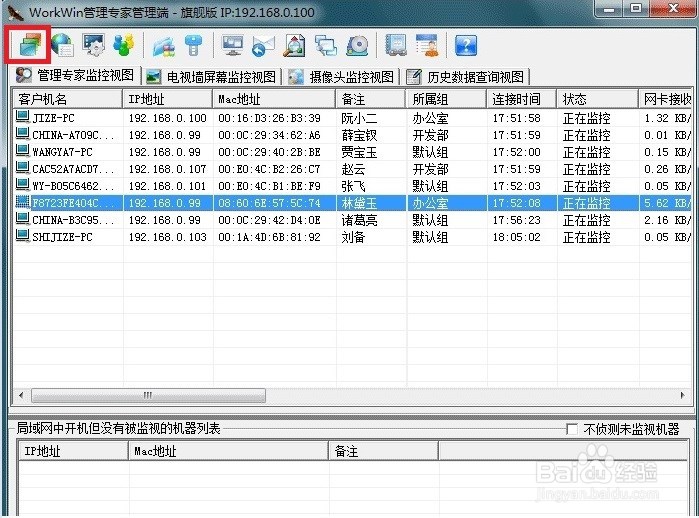Sort by 状态 column header
This screenshot has height=518, width=699.
[597, 99]
